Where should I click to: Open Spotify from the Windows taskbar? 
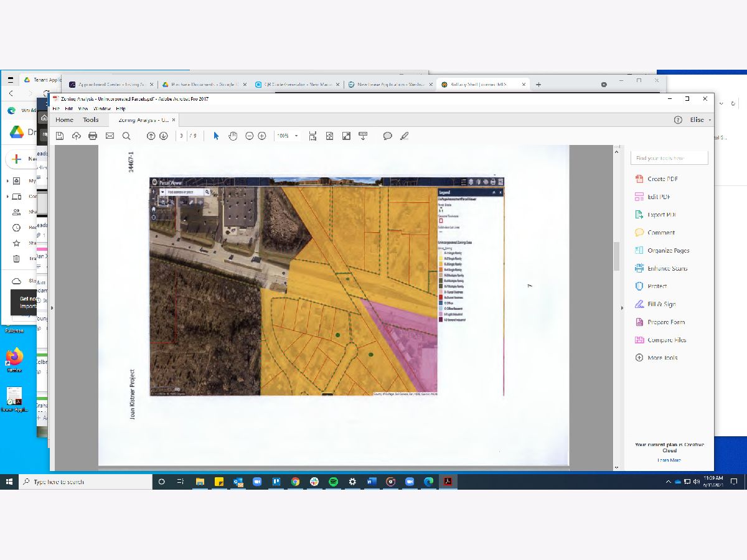coord(333,482)
